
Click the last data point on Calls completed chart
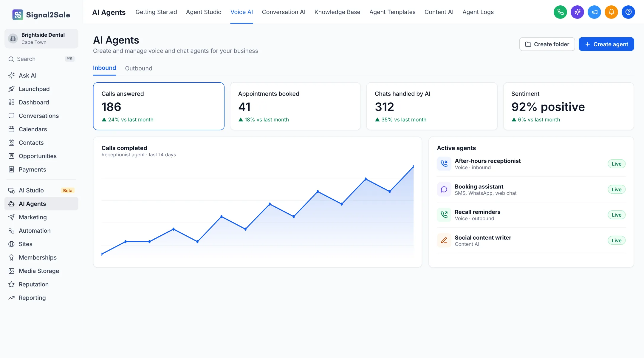[x=413, y=166]
